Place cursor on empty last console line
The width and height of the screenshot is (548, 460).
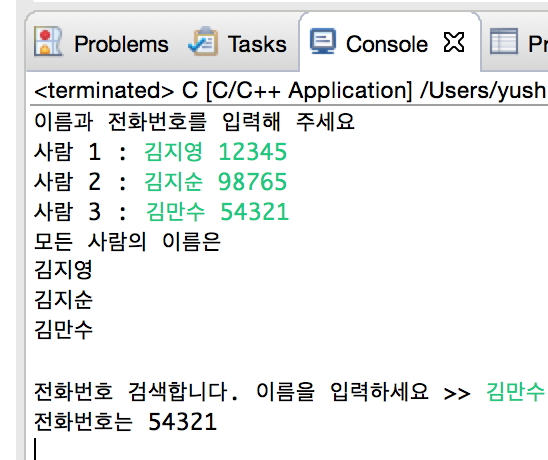click(291, 449)
